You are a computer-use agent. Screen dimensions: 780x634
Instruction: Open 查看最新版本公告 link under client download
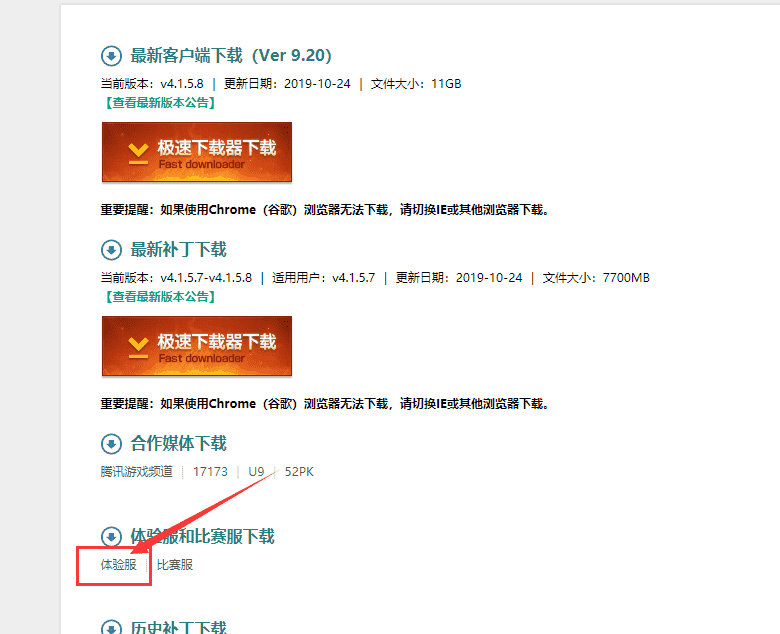(x=160, y=103)
